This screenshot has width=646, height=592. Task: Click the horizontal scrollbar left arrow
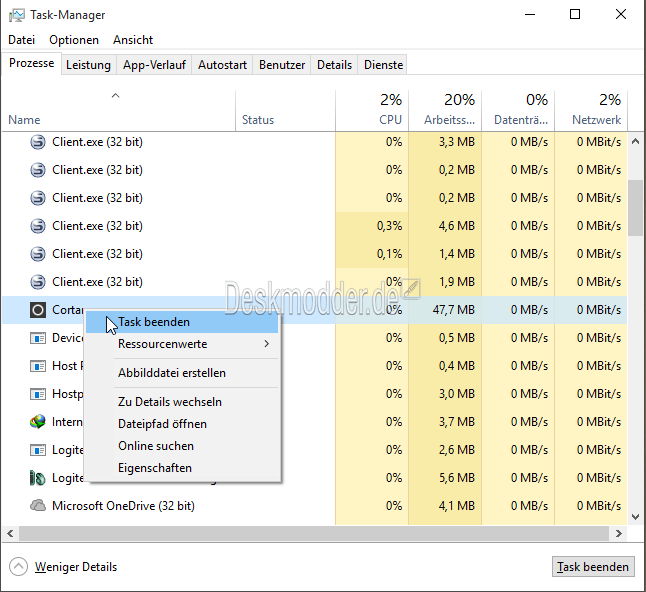(x=10, y=534)
